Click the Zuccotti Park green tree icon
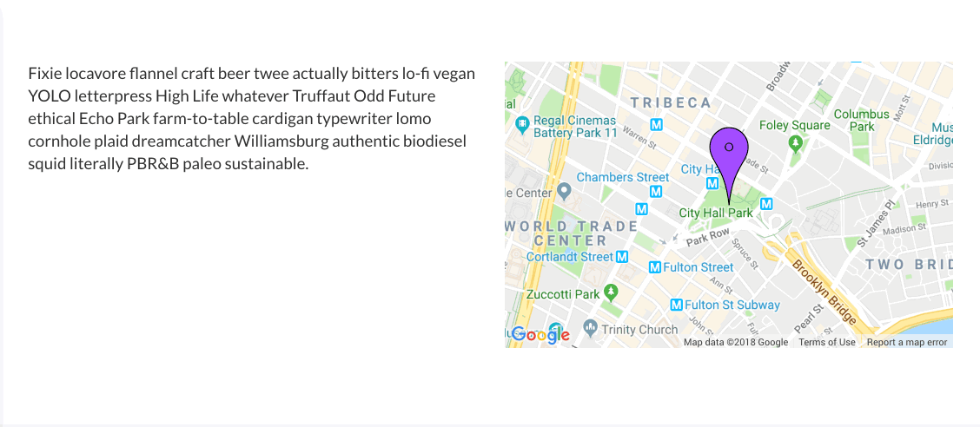 click(612, 292)
